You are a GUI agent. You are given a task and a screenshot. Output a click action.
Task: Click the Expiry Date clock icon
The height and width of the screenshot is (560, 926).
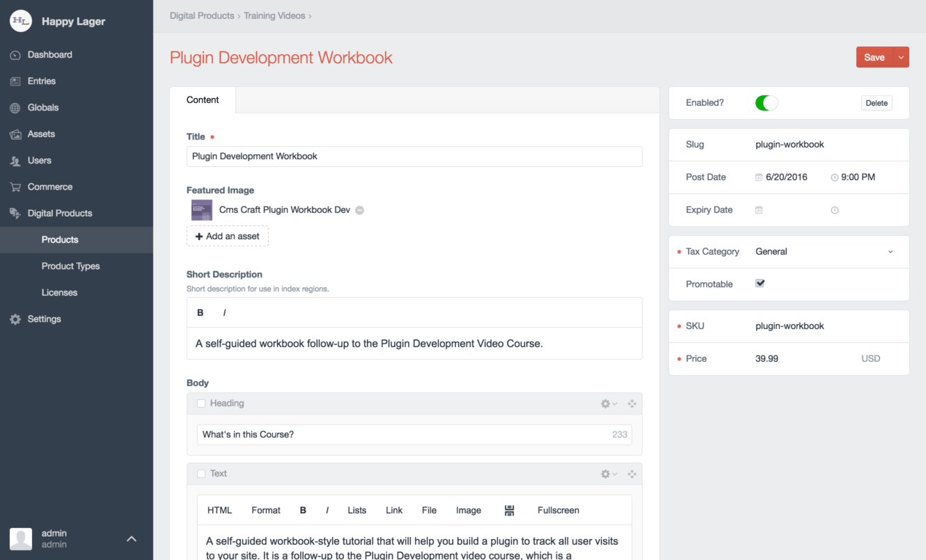coord(835,210)
